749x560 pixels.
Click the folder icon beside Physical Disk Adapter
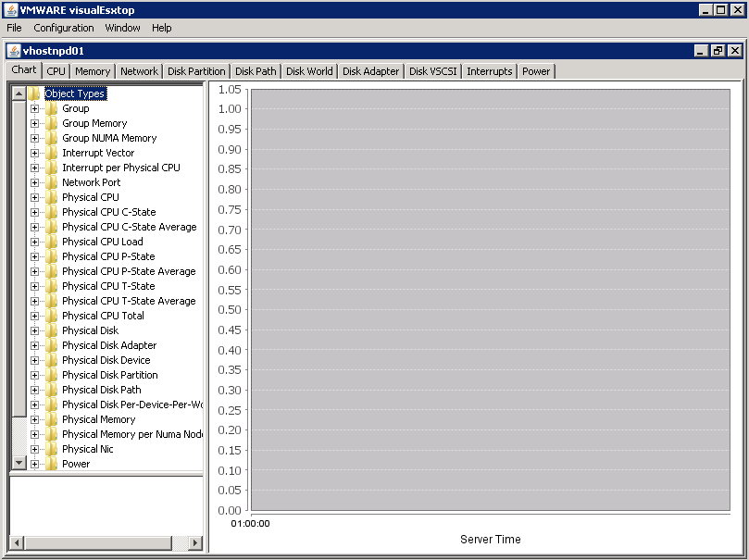(x=52, y=345)
